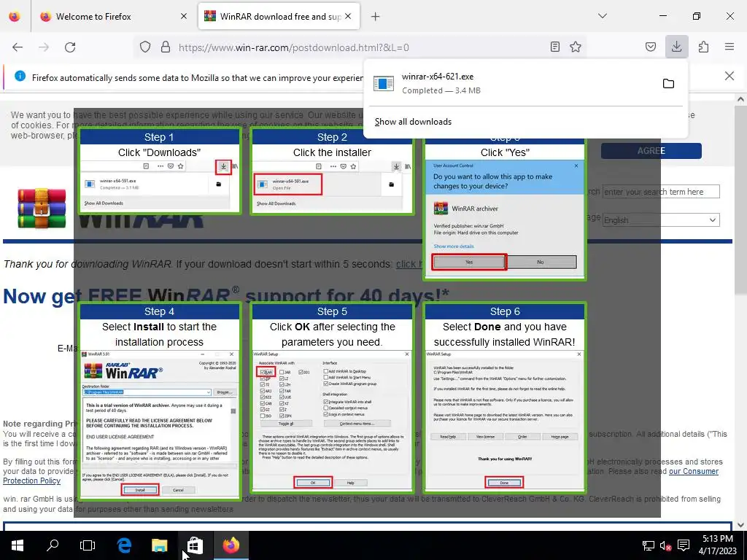Click the Step 4 Install illustration

pos(159,401)
